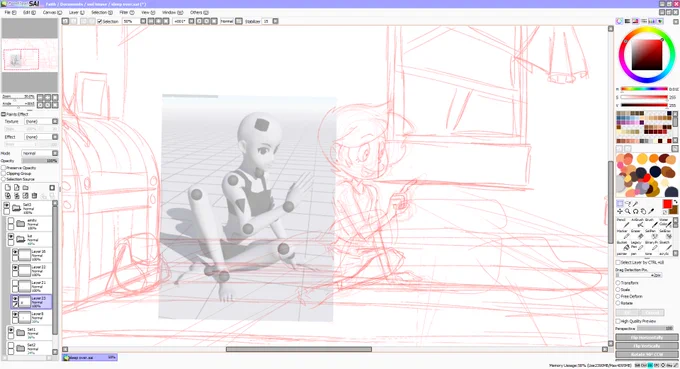Select Layer 8 in the layer list
680x369 pixels.
pos(31,317)
